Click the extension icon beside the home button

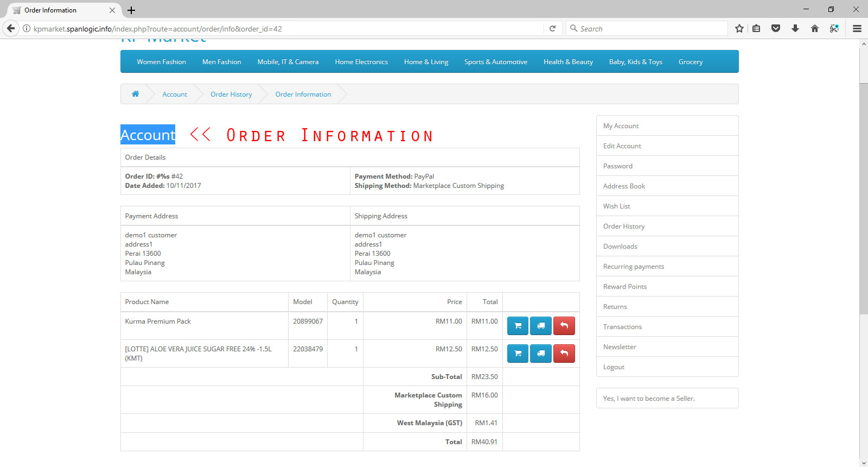coord(834,29)
